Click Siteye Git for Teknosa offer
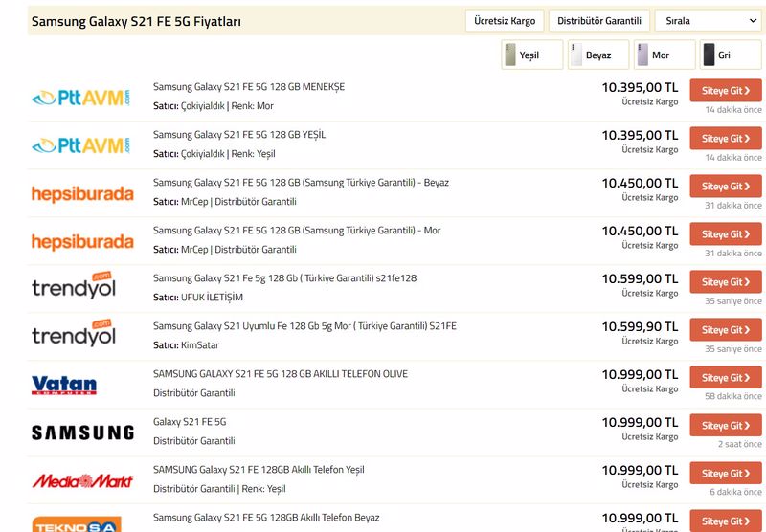The height and width of the screenshot is (532, 766). click(726, 521)
